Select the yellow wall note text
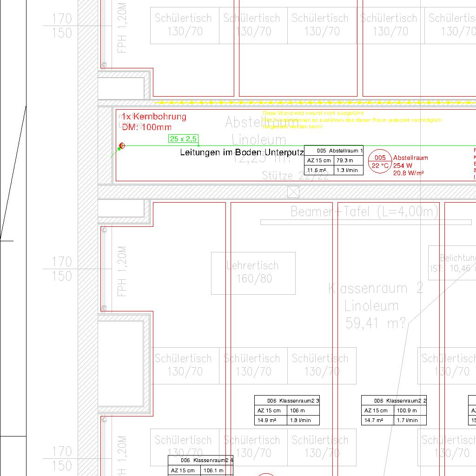476x476 pixels. tap(351, 120)
